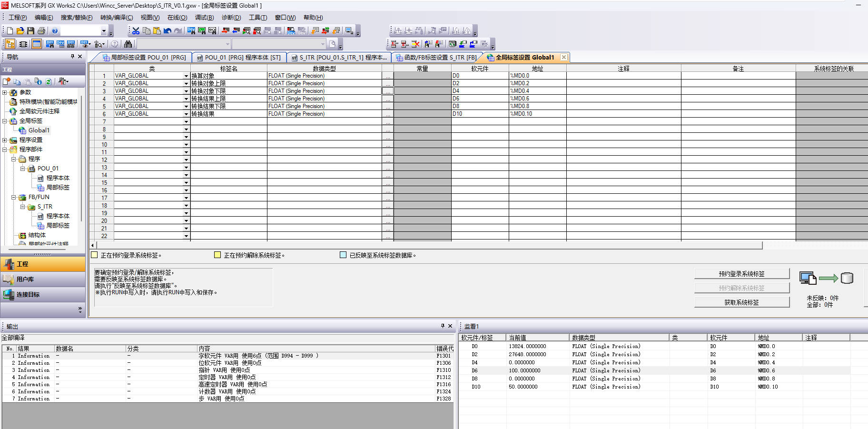Open class dropdown in row 1

(x=186, y=76)
